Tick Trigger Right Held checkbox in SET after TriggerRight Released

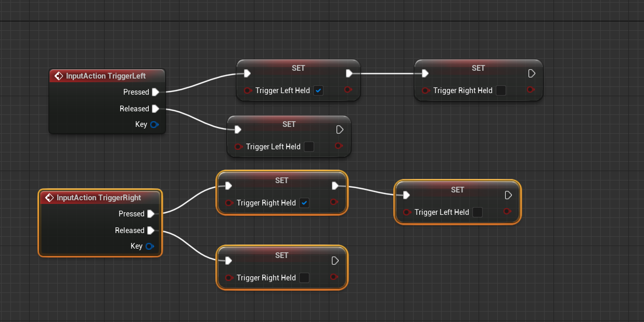tap(304, 278)
